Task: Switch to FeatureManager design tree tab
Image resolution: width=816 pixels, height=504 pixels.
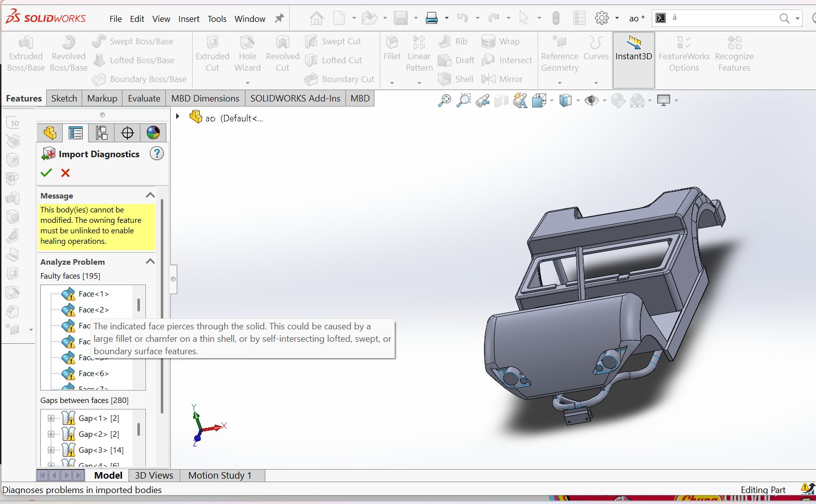Action: point(50,133)
